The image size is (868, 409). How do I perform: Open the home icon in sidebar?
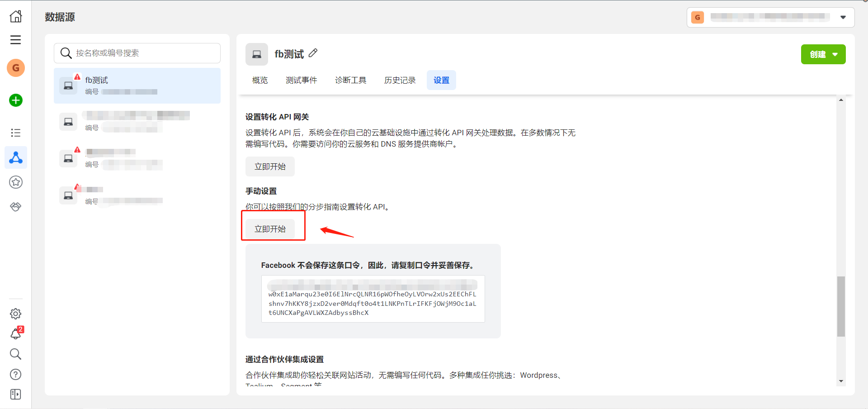[16, 16]
